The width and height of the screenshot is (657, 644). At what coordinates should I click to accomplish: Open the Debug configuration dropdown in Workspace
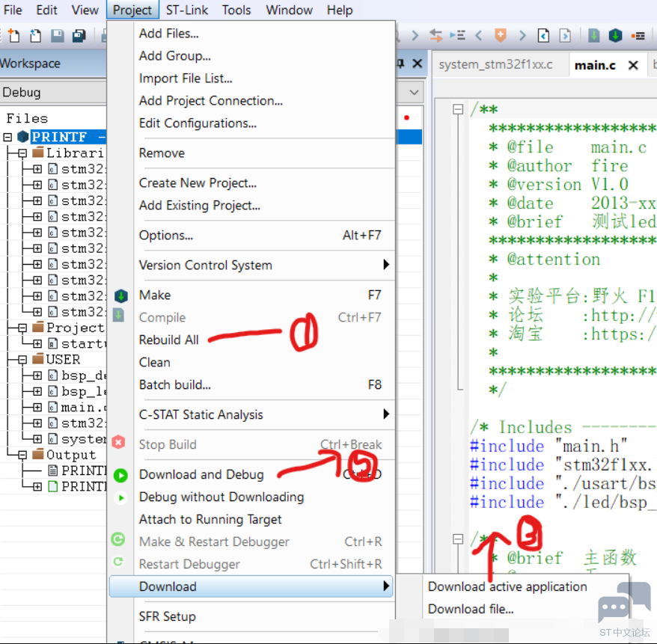click(x=415, y=92)
